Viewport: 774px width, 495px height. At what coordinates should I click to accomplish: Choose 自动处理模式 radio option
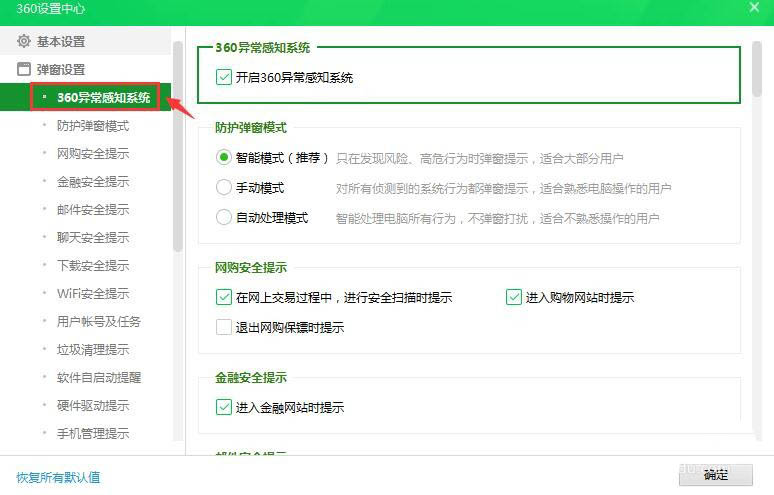(224, 217)
